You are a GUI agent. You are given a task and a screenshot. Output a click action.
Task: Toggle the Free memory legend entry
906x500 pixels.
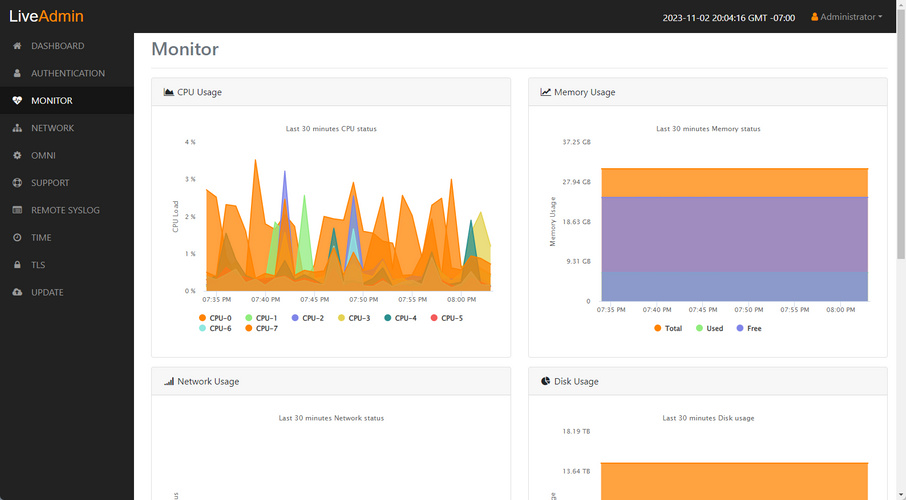click(749, 328)
